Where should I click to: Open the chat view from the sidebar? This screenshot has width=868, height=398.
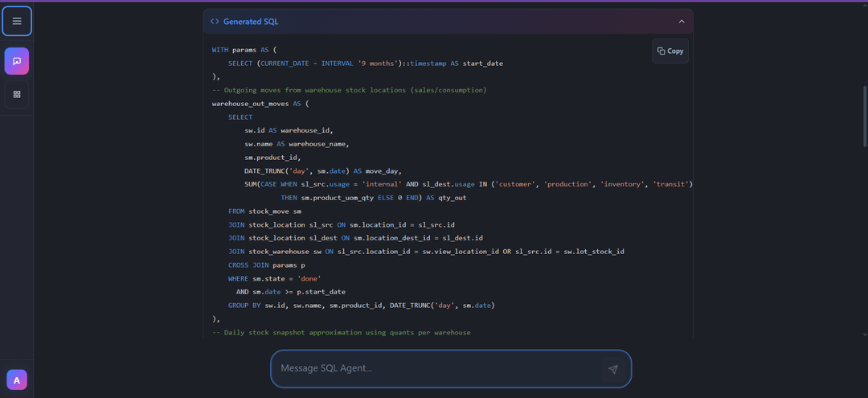(x=17, y=61)
